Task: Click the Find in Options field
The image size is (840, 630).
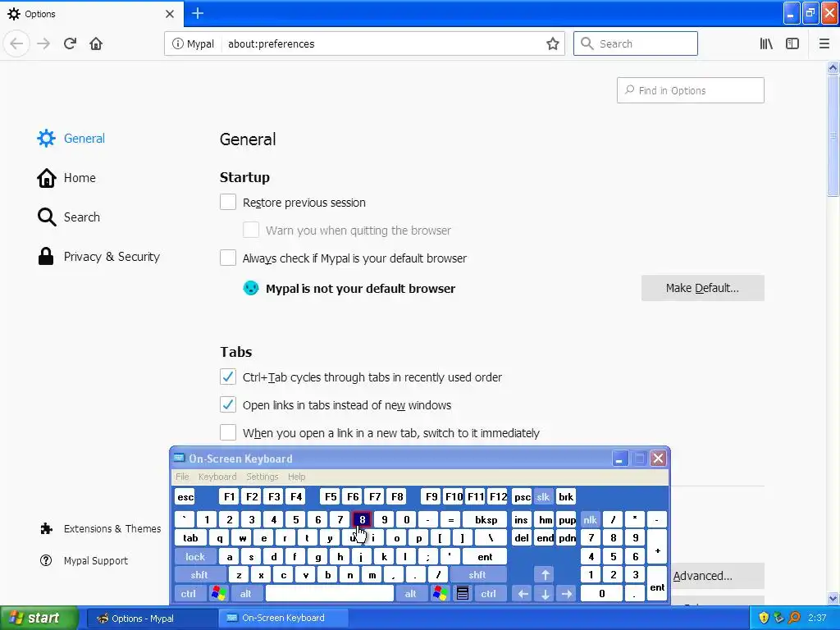Action: pyautogui.click(x=690, y=90)
